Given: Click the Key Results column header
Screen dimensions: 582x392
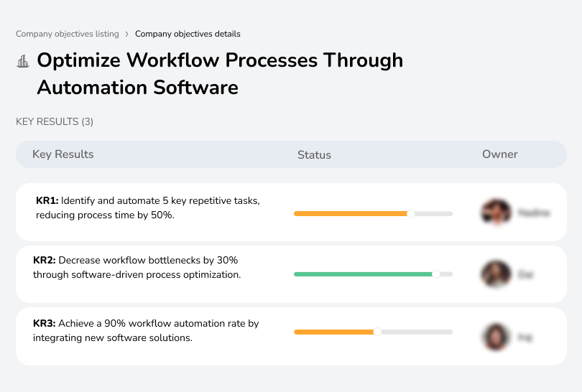Looking at the screenshot, I should tap(63, 154).
